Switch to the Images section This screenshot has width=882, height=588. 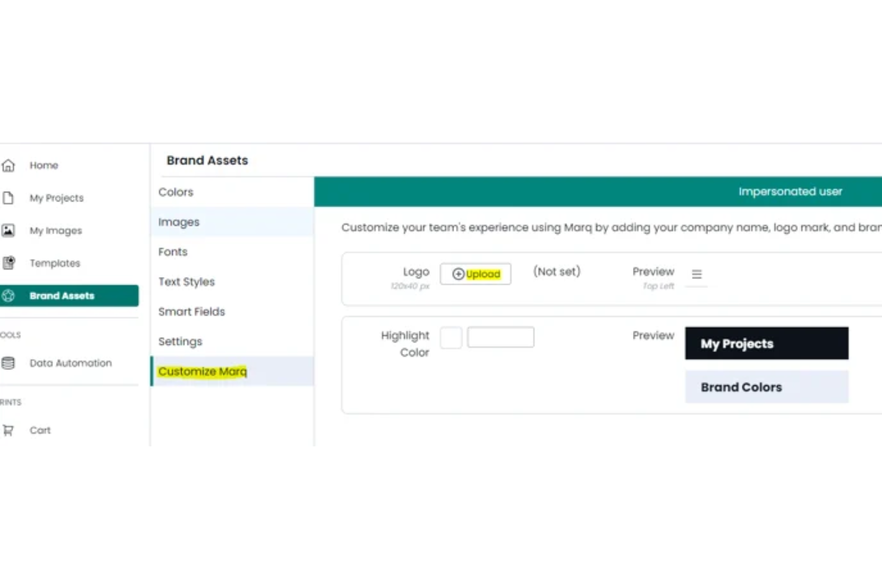click(x=232, y=222)
